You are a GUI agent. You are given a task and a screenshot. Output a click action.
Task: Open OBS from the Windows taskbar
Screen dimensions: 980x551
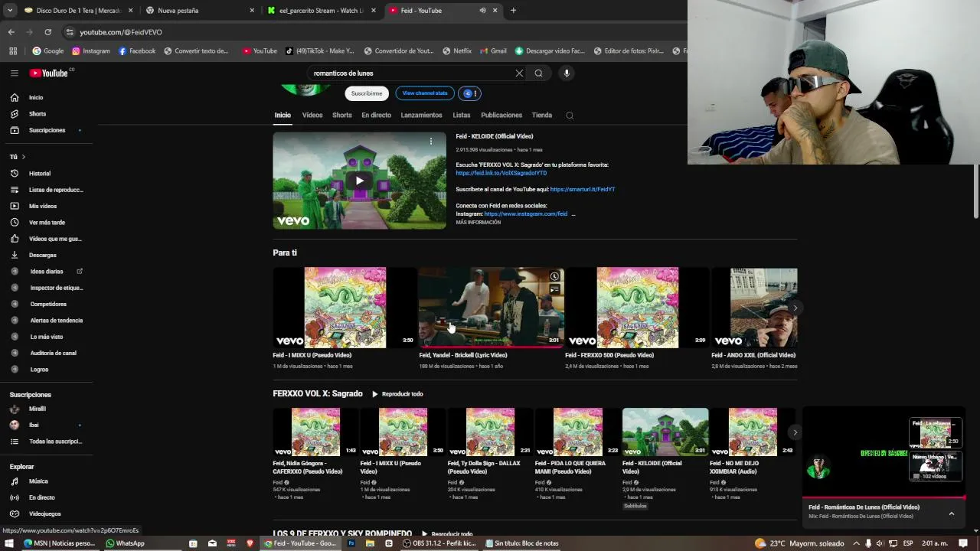[x=441, y=543]
